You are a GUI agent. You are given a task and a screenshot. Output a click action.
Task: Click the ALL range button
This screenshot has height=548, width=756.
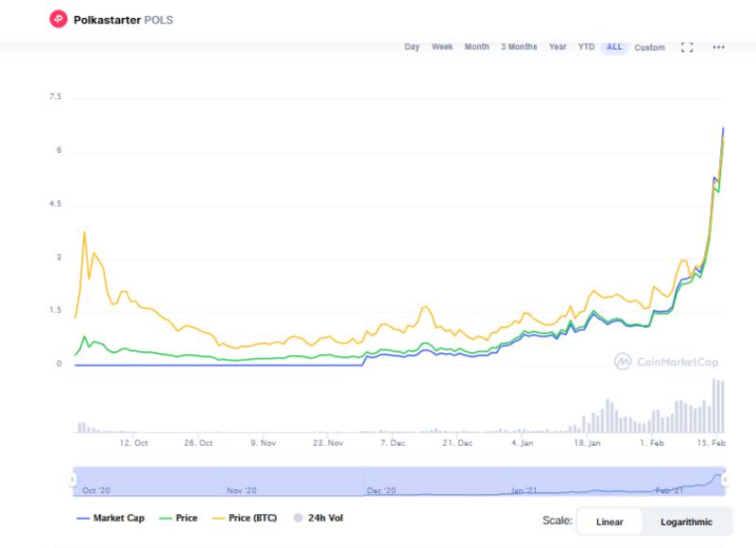pyautogui.click(x=614, y=47)
